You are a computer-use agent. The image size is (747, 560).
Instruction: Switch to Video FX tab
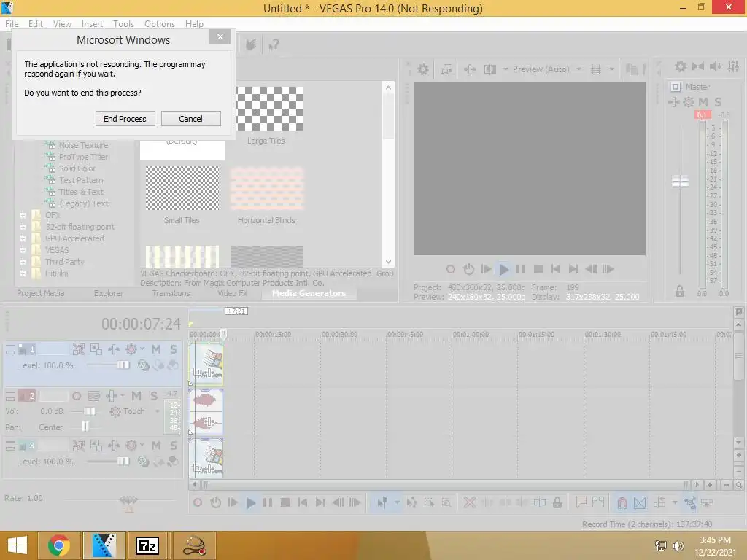(233, 293)
